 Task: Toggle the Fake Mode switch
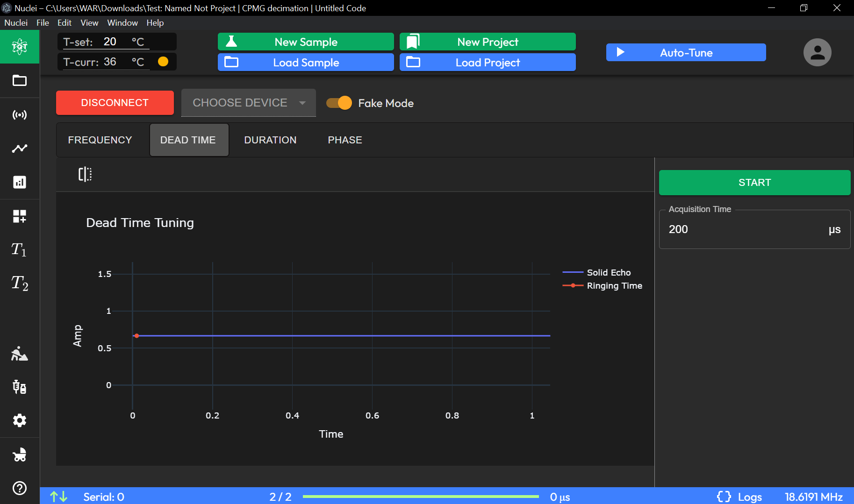click(339, 103)
